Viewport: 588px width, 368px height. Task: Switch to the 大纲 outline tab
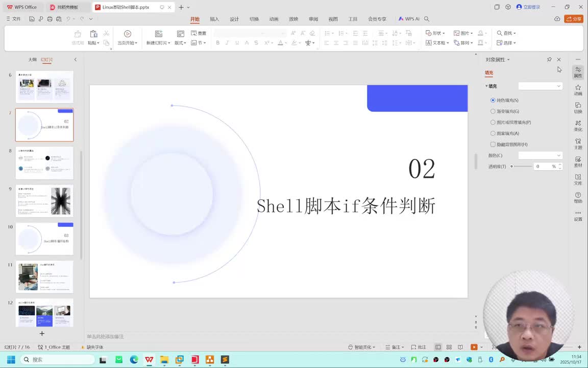coord(33,59)
